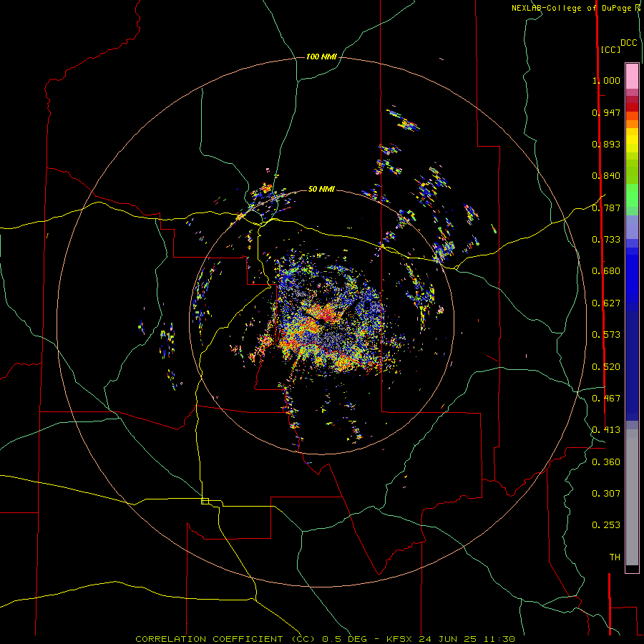Click the 0.307 color scale value
Screen dimensions: 644x644
pos(606,494)
